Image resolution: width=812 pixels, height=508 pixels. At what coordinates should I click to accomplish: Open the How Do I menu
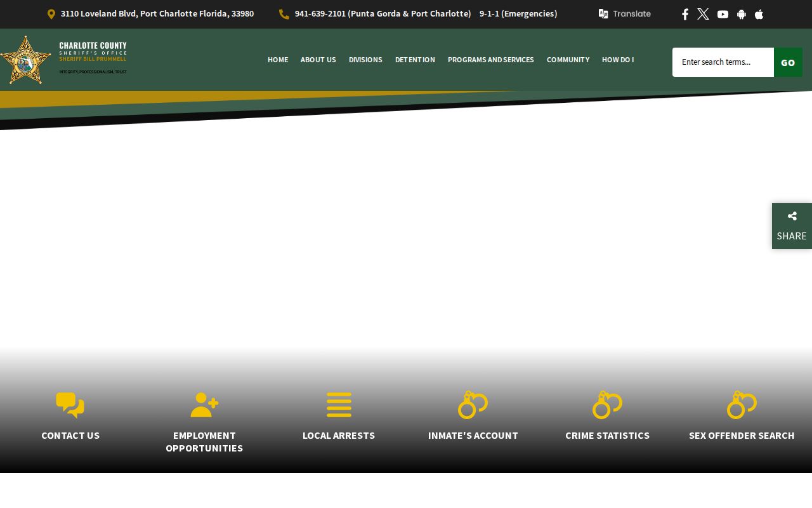pos(618,60)
